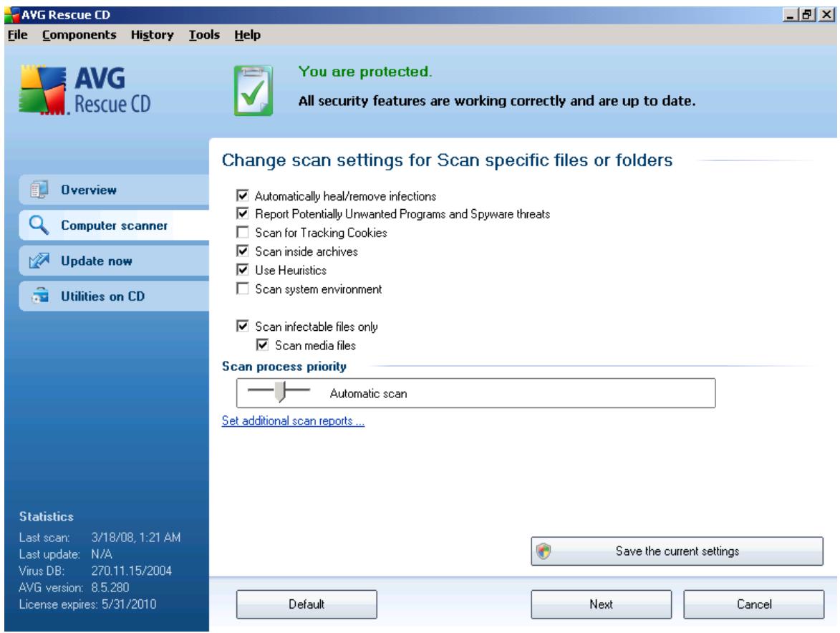Click the Virus DB version 270.11.15/2004

(131, 571)
